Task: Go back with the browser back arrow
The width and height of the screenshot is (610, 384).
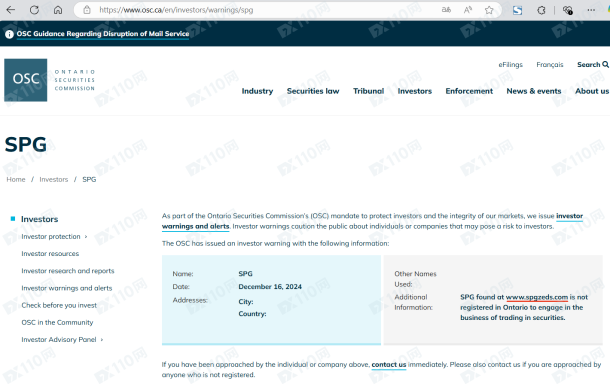Action: (11, 10)
